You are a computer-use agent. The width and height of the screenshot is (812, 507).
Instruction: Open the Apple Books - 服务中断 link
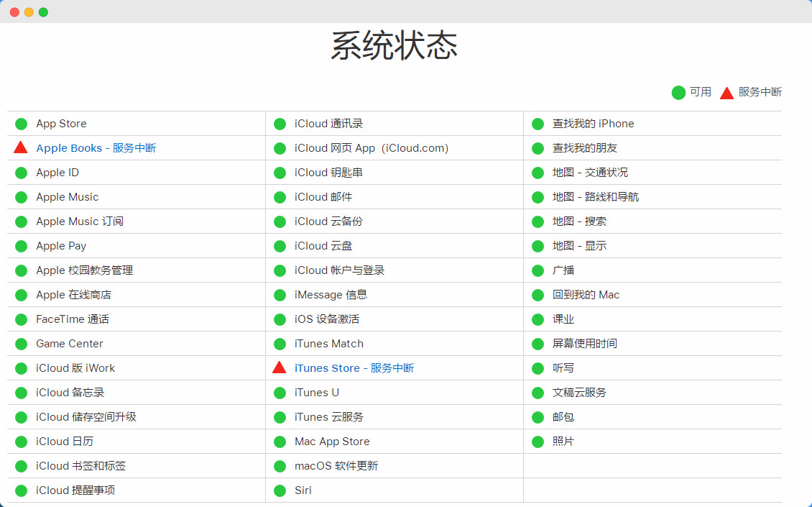pos(97,147)
